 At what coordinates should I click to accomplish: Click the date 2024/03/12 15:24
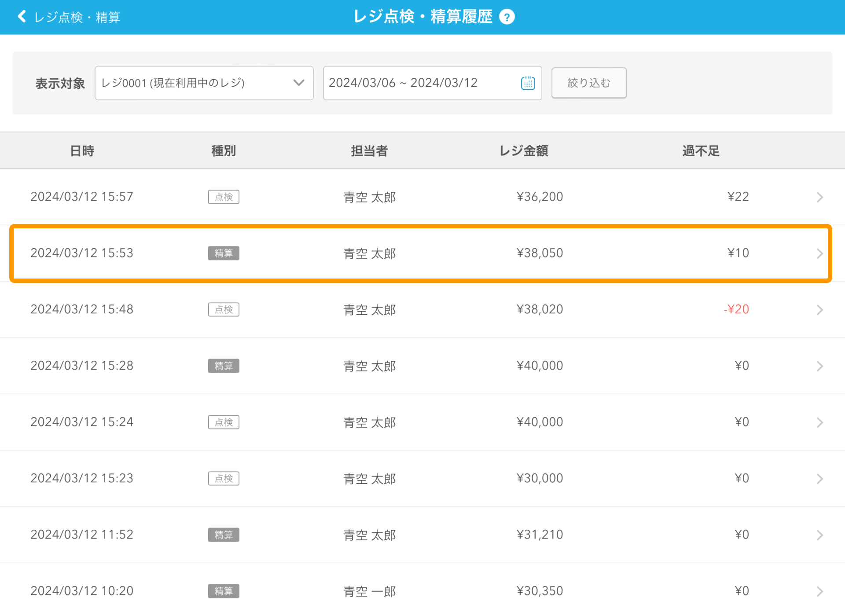82,422
